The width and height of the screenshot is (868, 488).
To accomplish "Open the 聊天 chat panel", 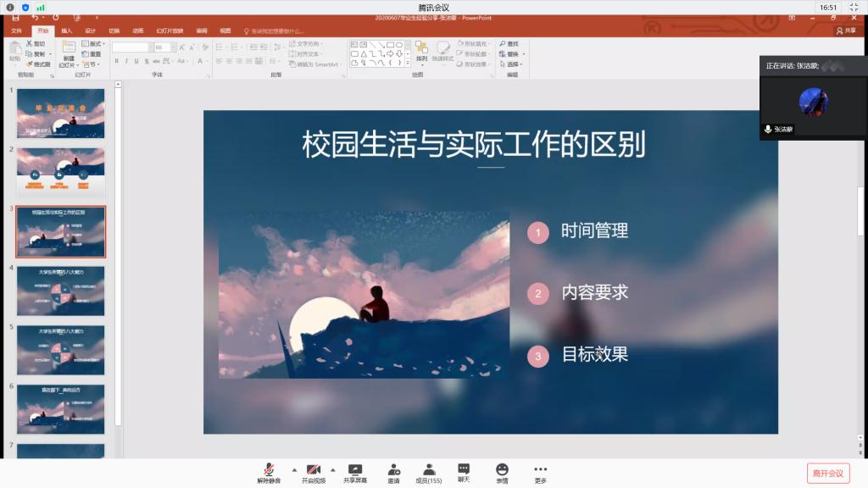I will click(x=464, y=473).
